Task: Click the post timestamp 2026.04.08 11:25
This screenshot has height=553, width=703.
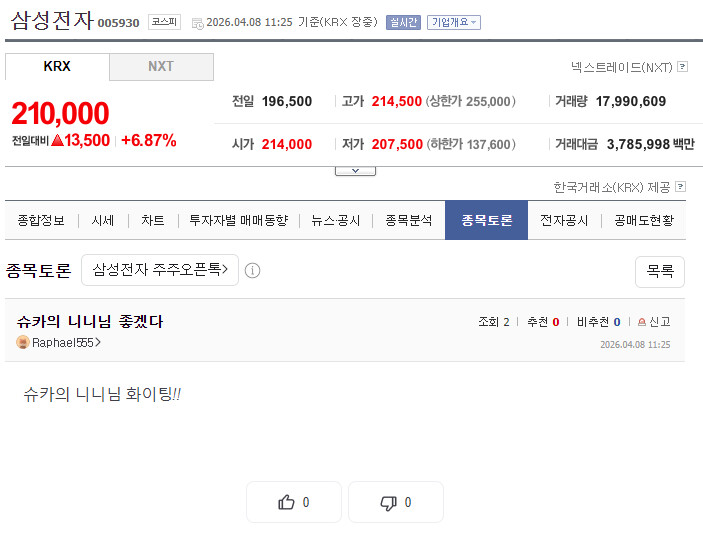Action: tap(635, 344)
